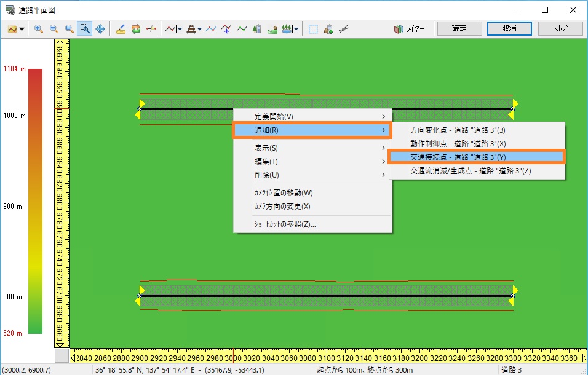
Task: Click the zoom to fit magnifier icon
Action: 69,29
